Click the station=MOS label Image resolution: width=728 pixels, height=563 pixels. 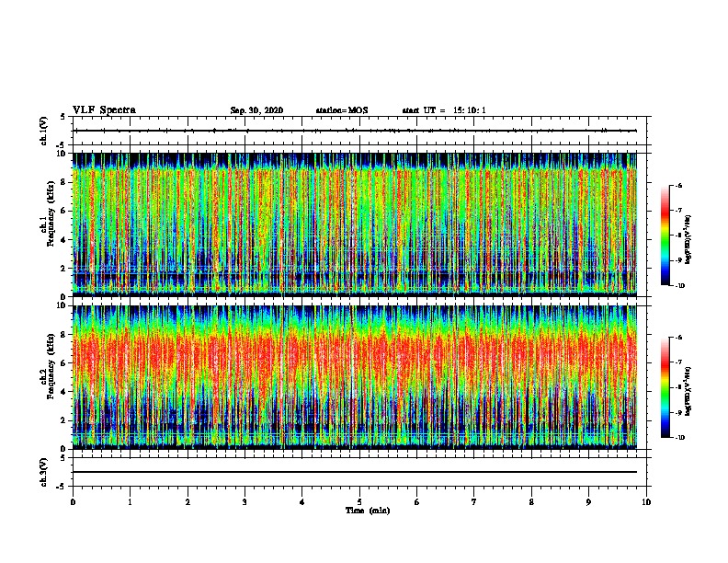coord(342,110)
